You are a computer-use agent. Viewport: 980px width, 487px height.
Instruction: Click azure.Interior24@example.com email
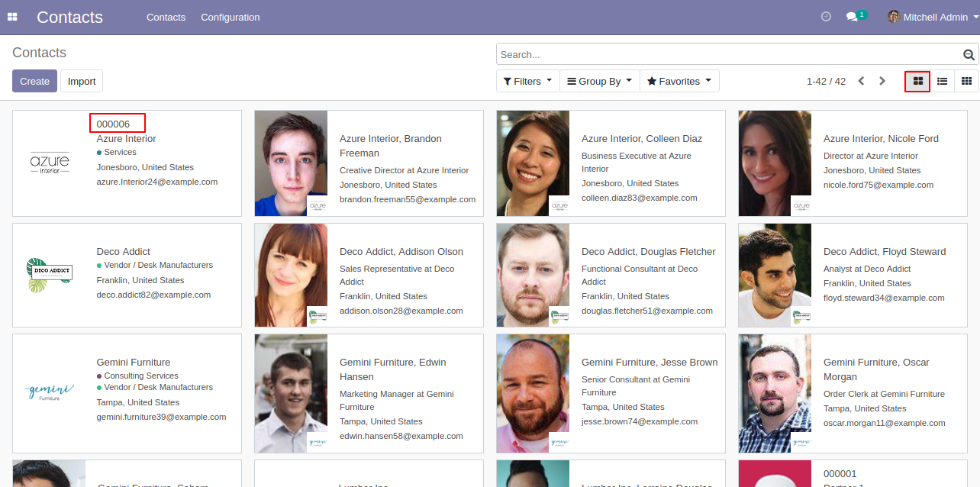point(157,182)
